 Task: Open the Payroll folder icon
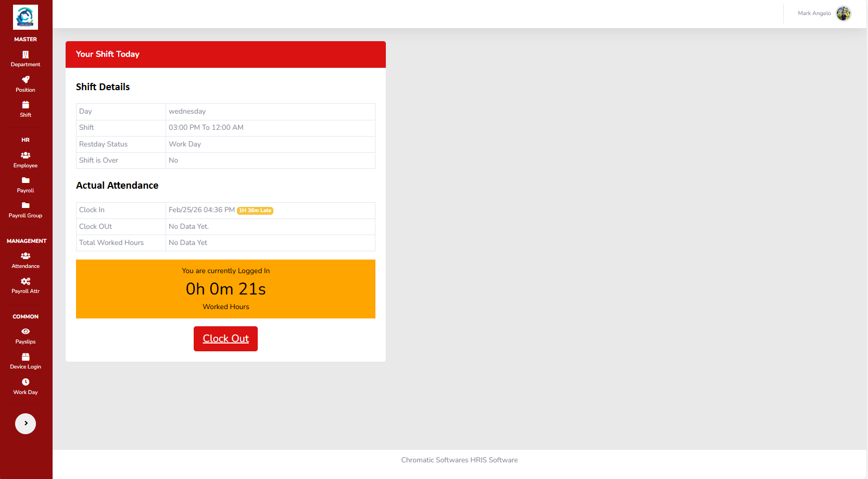tap(26, 180)
